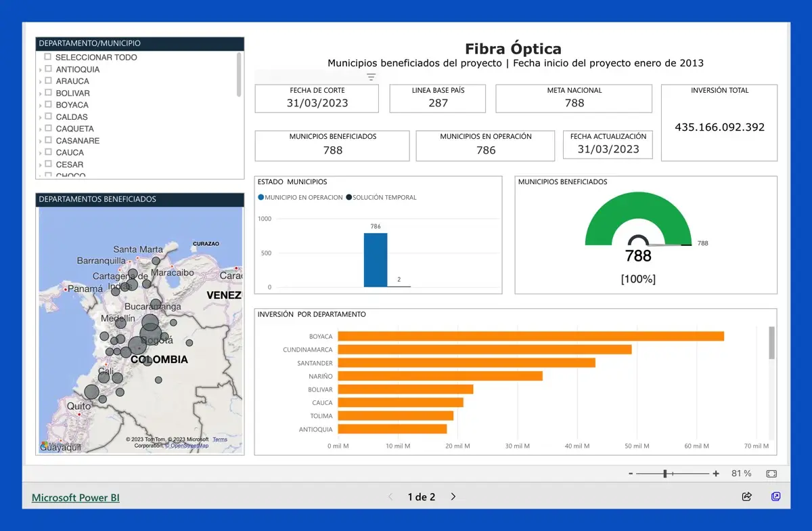Click the MUNICIPIO EN OPERACION legend item
Viewport: 812px width, 531px height.
[x=300, y=197]
